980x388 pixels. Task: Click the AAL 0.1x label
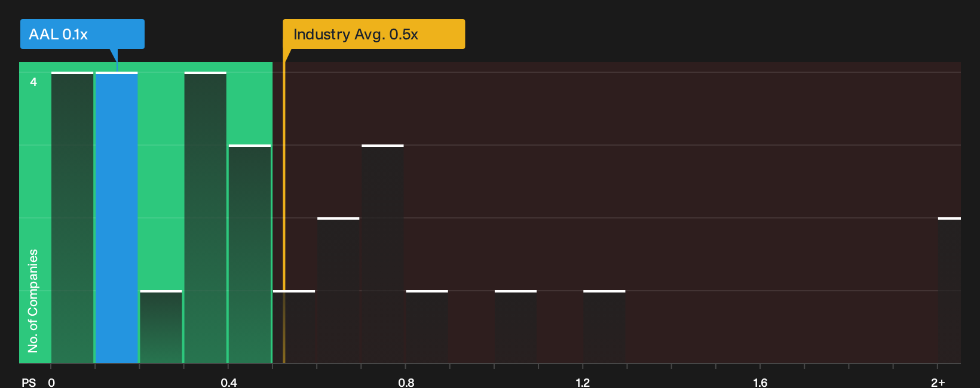82,34
